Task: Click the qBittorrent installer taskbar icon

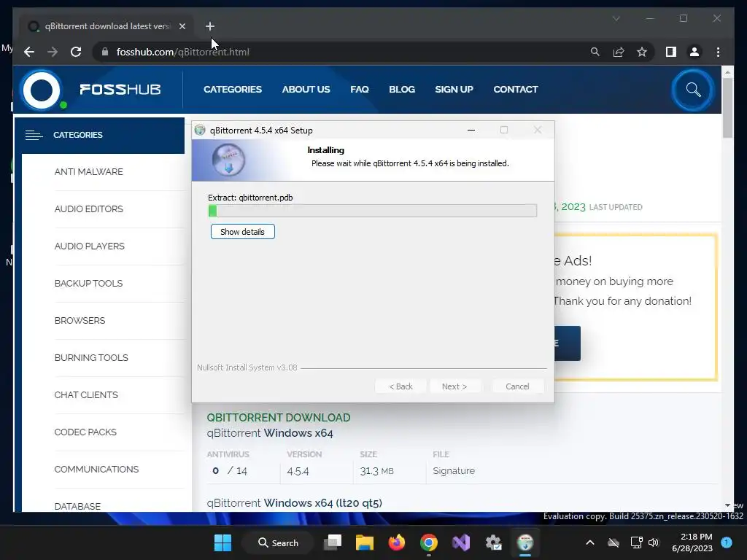Action: [525, 542]
